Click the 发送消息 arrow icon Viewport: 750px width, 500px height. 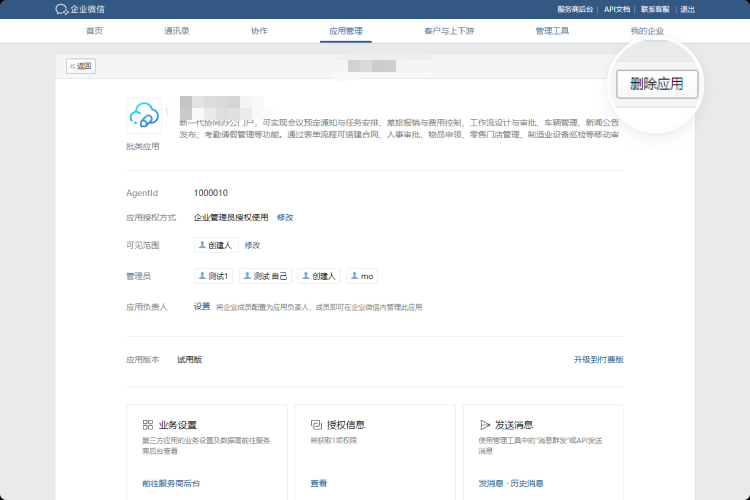pos(484,425)
